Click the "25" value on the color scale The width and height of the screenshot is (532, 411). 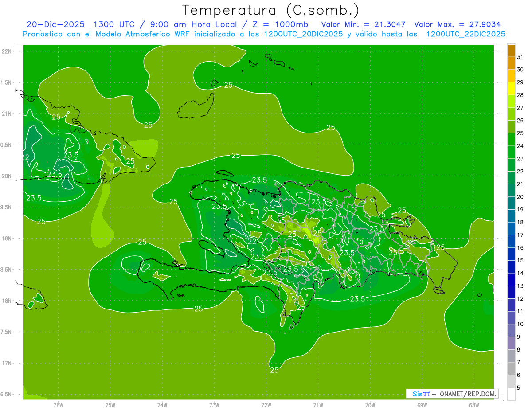[x=520, y=133]
